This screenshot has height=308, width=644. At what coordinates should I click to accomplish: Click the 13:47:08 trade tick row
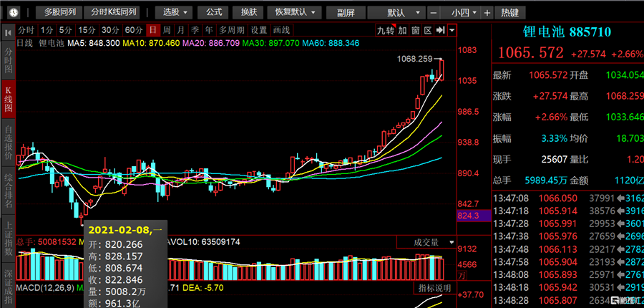(x=567, y=198)
